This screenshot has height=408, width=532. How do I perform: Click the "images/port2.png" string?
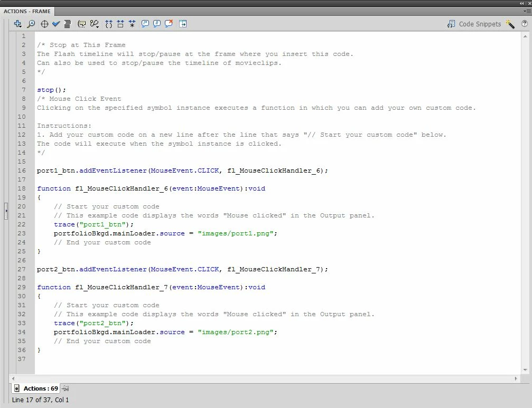[236, 332]
